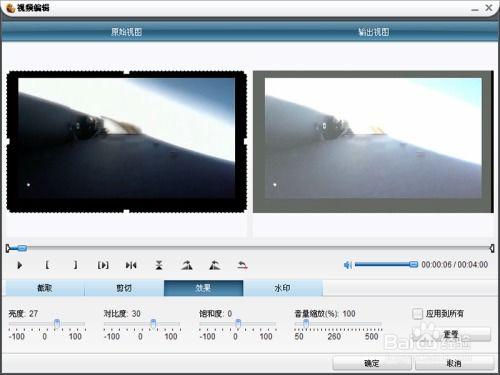Viewport: 500px width, 375px height.
Task: Click the split clip icon
Action: point(131,265)
